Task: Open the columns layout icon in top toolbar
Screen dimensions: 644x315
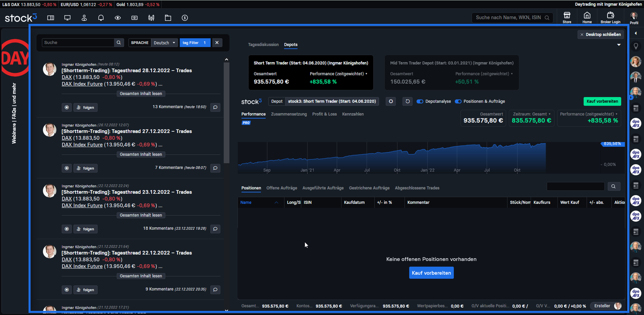Action: (x=50, y=18)
